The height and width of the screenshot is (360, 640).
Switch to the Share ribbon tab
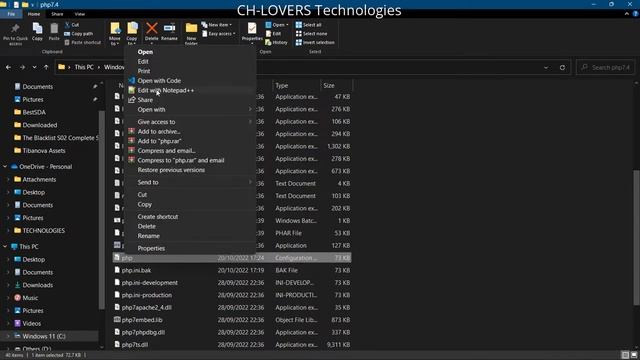(x=57, y=14)
